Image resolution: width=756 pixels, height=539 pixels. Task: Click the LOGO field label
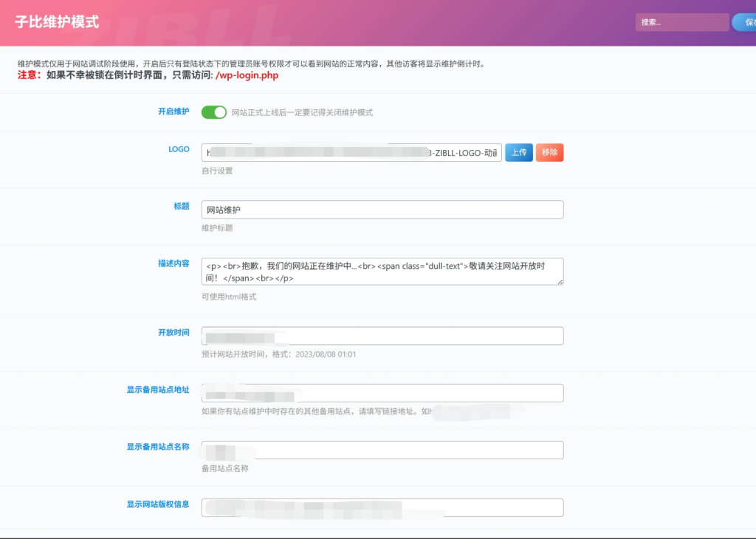[x=179, y=149]
